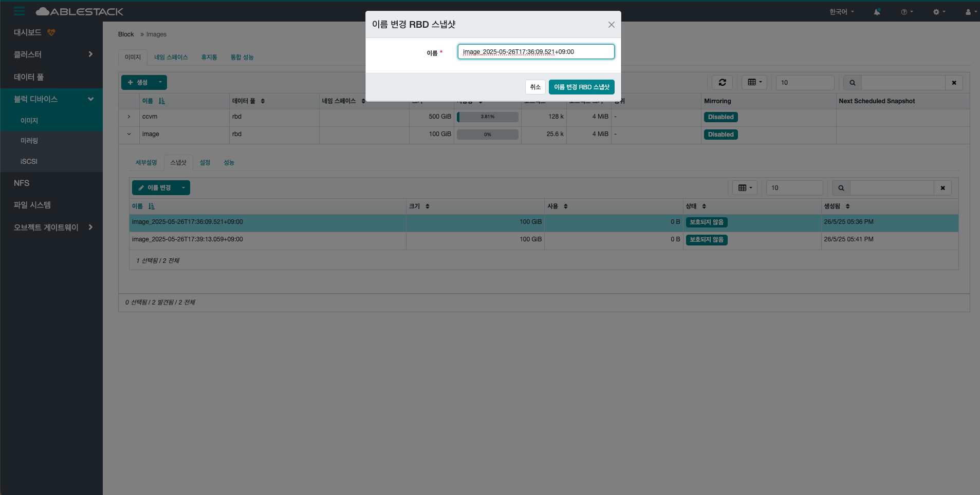Viewport: 980px width, 495px height.
Task: Sort images by name column sort icon
Action: click(161, 101)
